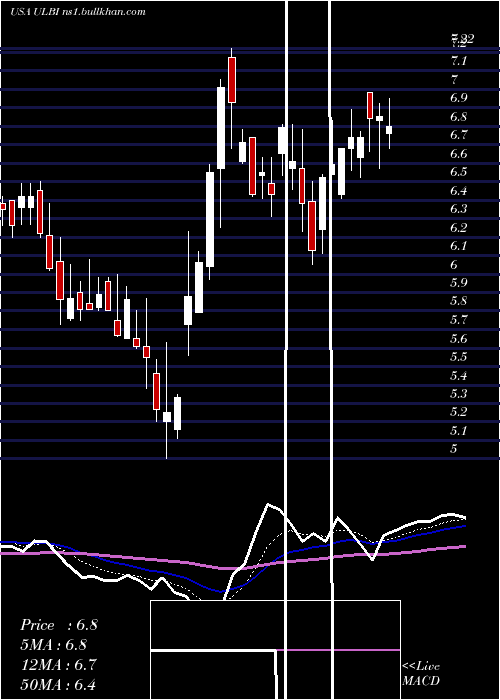This screenshot has height=700, width=500.
Task: Select the 5.8 price axis label
Action: point(459,301)
